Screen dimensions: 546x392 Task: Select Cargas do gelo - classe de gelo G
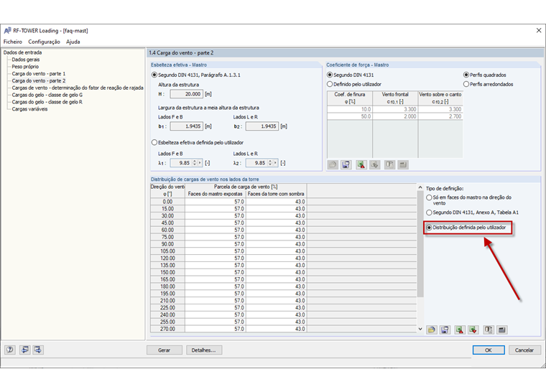(x=47, y=95)
